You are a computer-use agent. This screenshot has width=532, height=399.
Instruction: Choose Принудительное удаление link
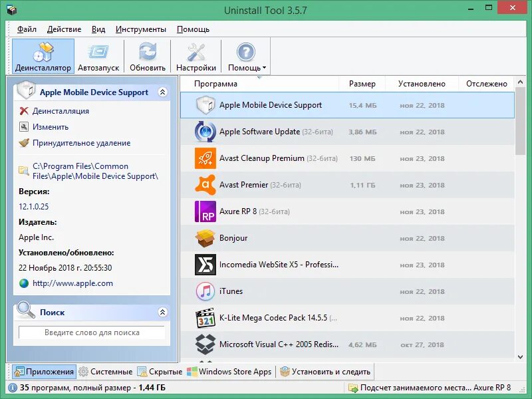pyautogui.click(x=81, y=143)
